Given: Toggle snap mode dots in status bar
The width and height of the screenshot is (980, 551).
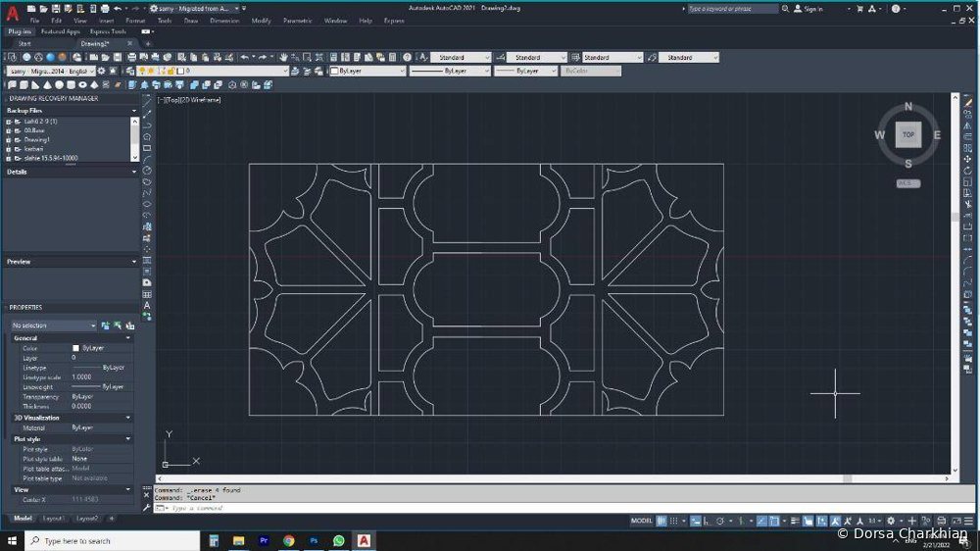Looking at the screenshot, I should tap(674, 521).
